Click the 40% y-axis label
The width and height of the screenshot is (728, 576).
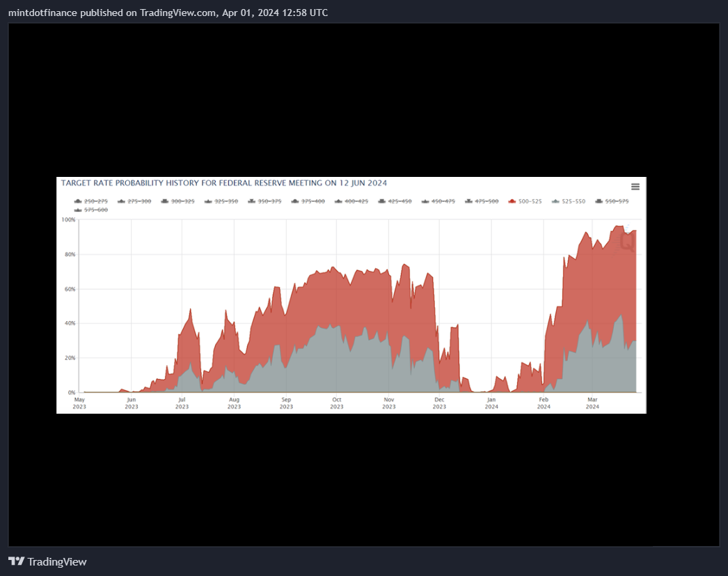(70, 323)
